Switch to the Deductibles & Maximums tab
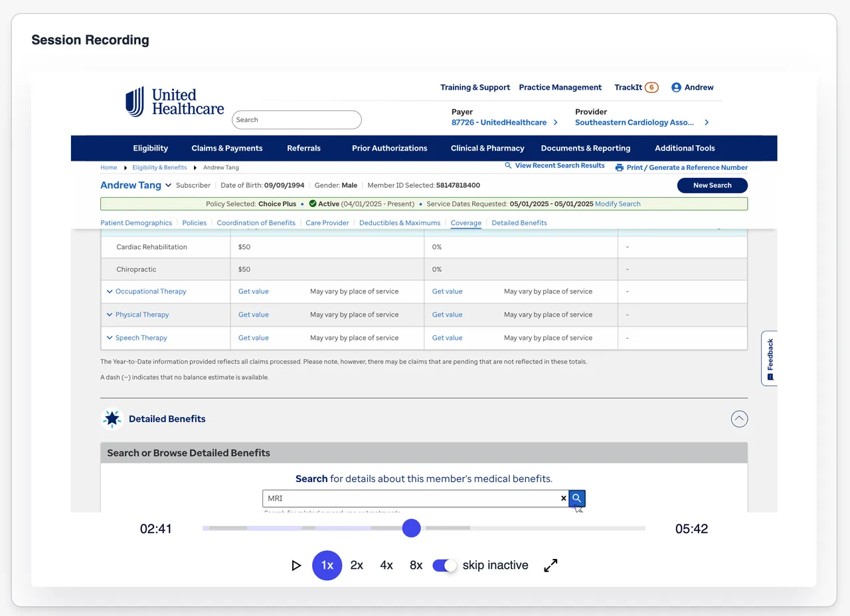The height and width of the screenshot is (616, 850). [400, 223]
